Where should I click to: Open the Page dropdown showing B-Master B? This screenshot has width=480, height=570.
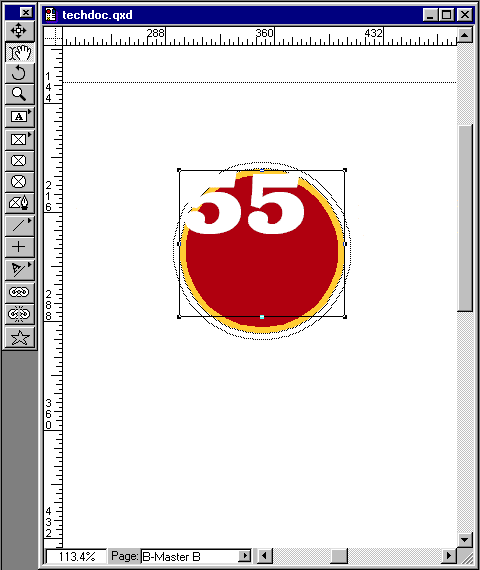(x=196, y=556)
